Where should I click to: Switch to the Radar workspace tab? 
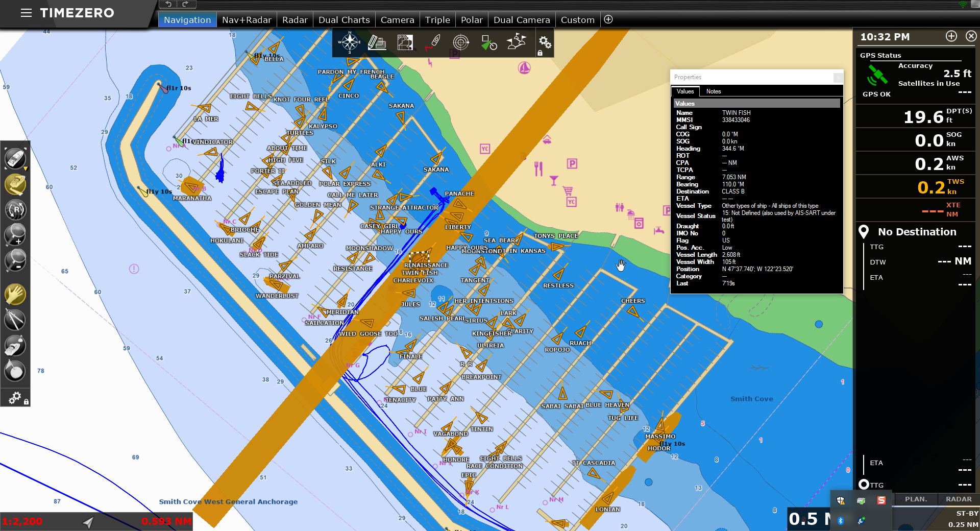pos(295,20)
